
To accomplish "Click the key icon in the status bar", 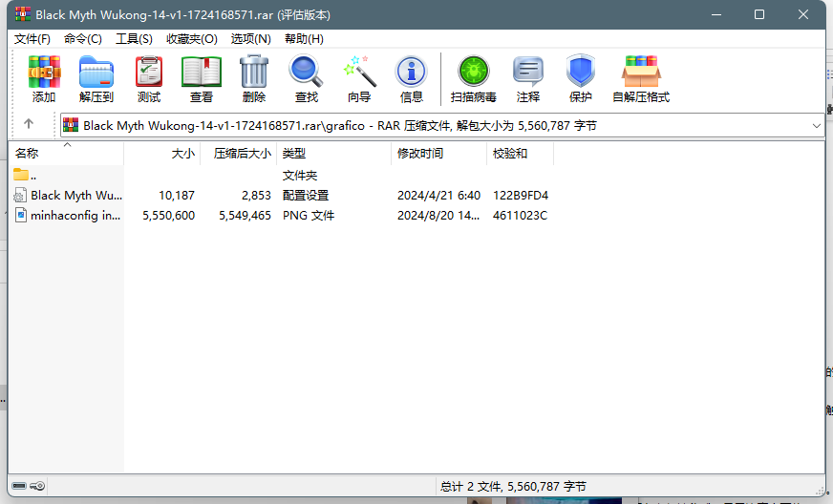I will [37, 486].
